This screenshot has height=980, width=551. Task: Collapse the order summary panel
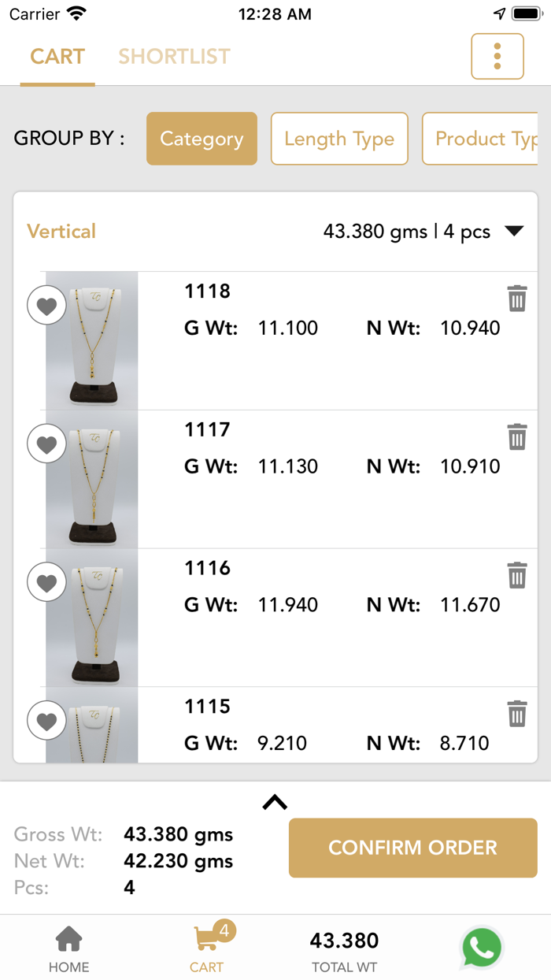tap(275, 801)
